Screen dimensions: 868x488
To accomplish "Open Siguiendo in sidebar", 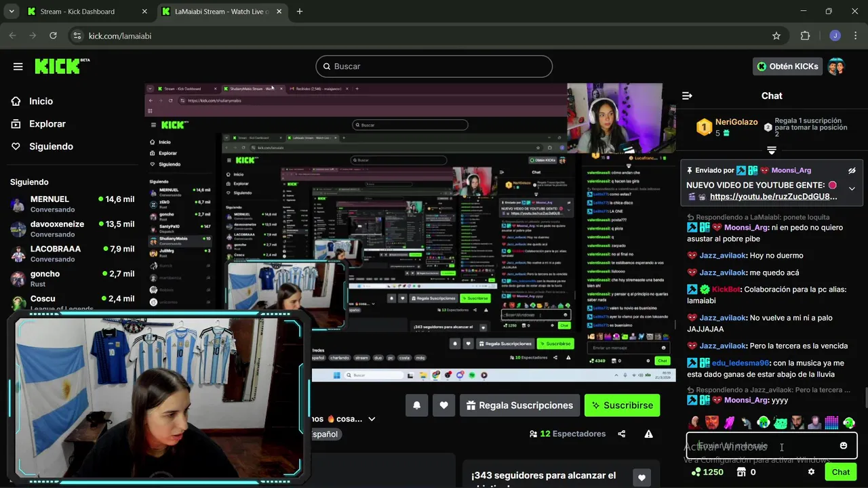I will click(x=51, y=146).
